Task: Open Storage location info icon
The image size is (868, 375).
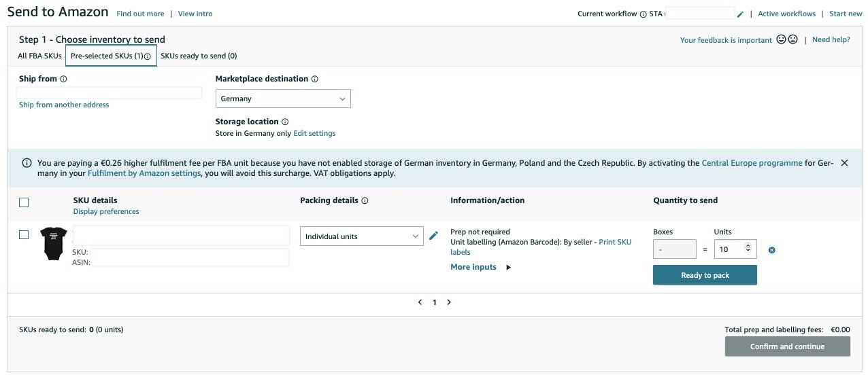Action: click(285, 122)
